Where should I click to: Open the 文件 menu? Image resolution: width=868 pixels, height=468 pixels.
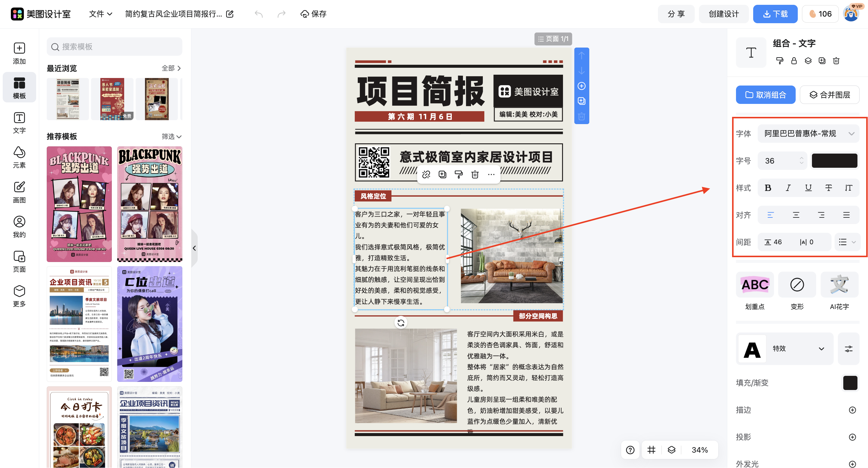click(x=100, y=14)
